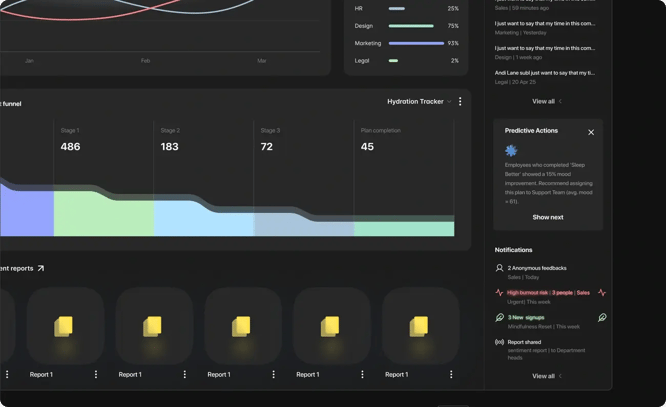This screenshot has height=407, width=666.
Task: Click View all under Notifications list
Action: [x=547, y=376]
